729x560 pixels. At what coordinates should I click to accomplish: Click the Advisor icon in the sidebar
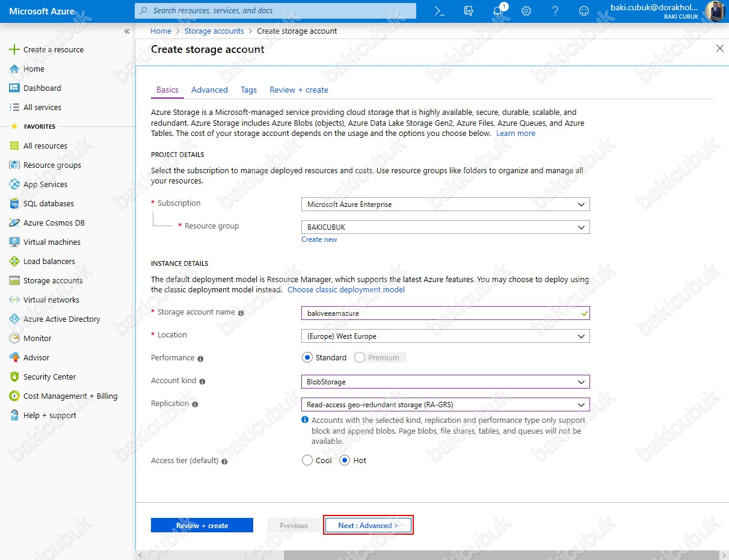click(14, 357)
